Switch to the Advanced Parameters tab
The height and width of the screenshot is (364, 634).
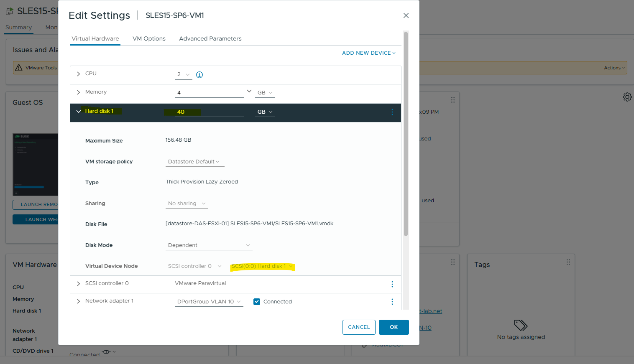click(210, 38)
